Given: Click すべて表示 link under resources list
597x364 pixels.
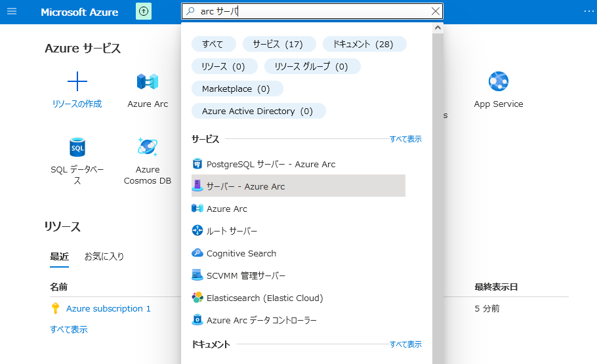Looking at the screenshot, I should pos(68,329).
